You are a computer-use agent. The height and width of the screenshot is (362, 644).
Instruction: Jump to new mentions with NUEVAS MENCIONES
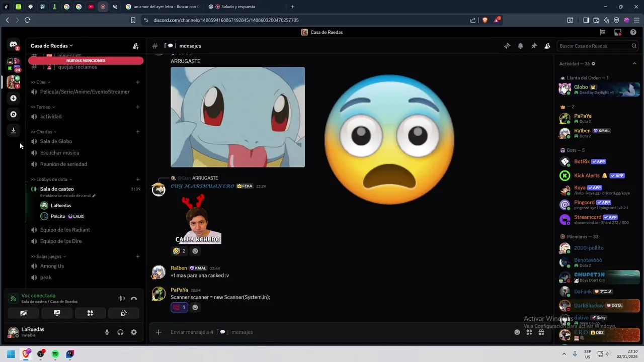tap(86, 60)
